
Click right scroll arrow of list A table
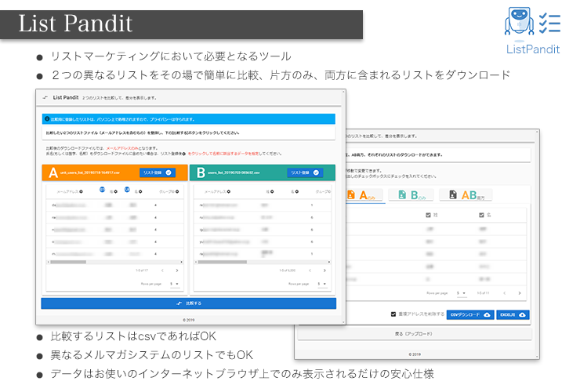click(x=181, y=262)
